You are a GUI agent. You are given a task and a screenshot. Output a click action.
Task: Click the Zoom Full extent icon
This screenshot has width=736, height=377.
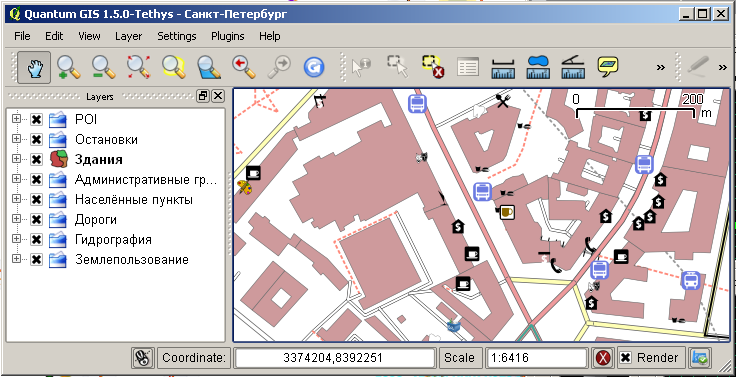(x=138, y=68)
